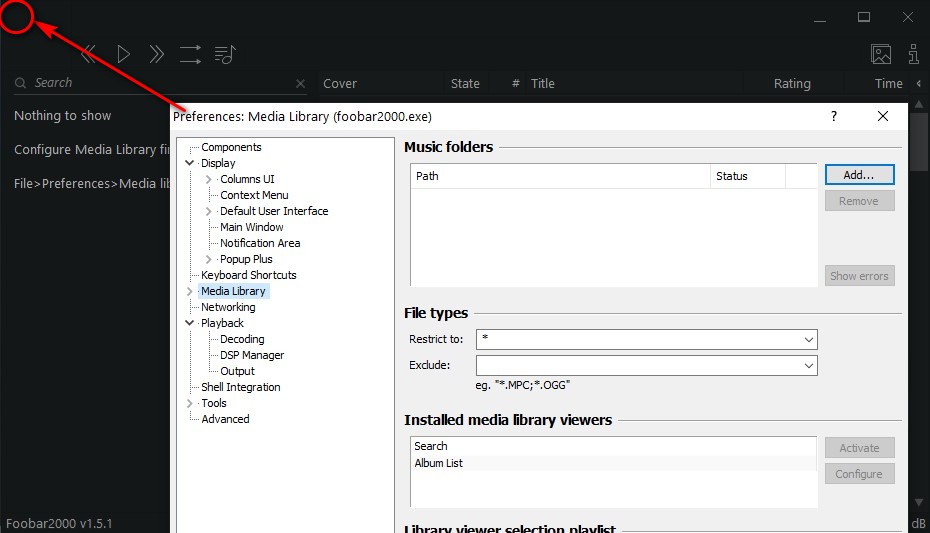The height and width of the screenshot is (533, 930).
Task: Show the album art picture icon
Action: [881, 54]
